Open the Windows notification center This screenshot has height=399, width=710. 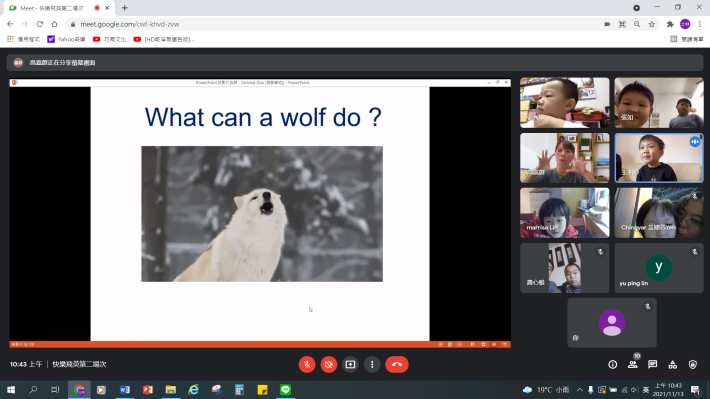coord(696,389)
